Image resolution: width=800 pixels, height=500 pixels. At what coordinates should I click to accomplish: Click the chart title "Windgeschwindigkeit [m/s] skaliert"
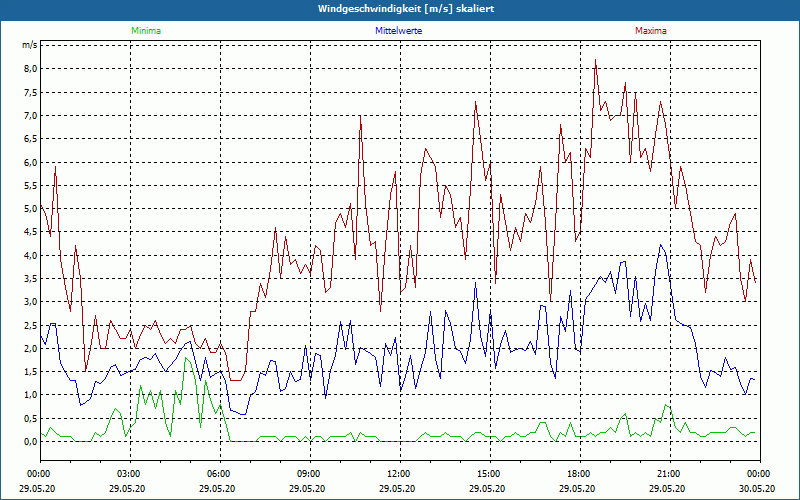tap(399, 8)
